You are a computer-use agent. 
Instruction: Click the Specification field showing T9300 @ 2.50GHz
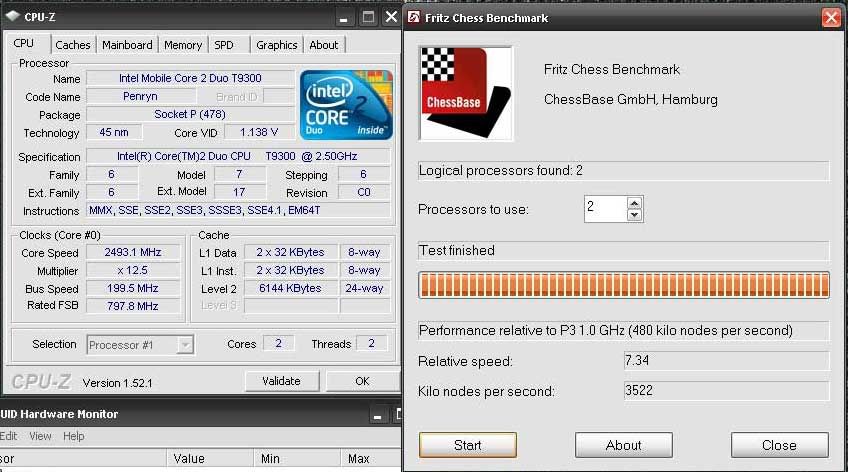coord(237,156)
